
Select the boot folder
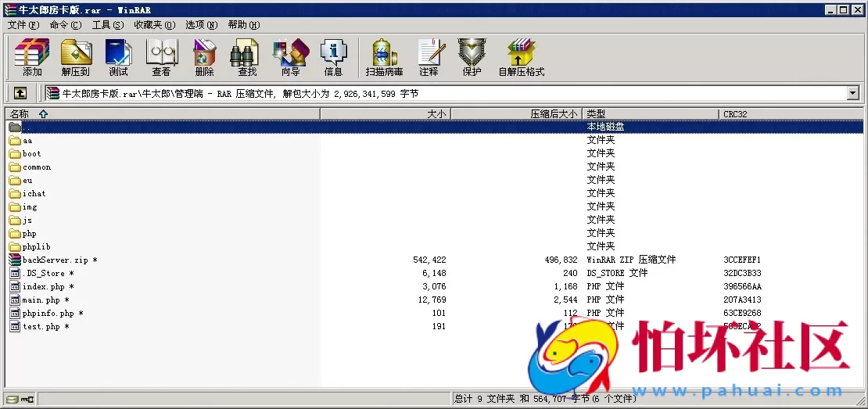(25, 154)
